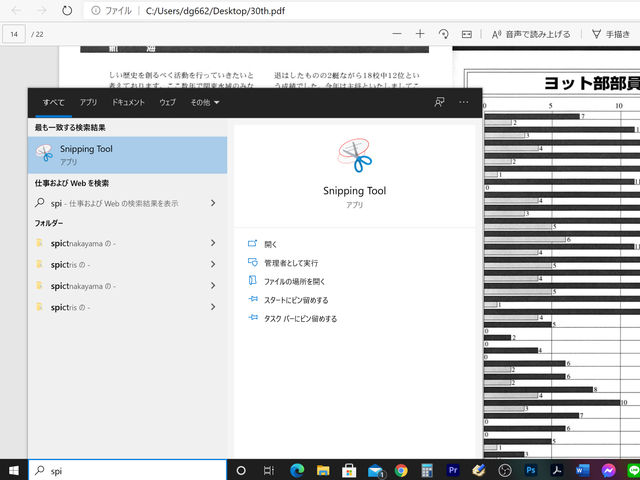Open Calculator from taskbar
Screen dimensions: 640x480
[x=427, y=471]
